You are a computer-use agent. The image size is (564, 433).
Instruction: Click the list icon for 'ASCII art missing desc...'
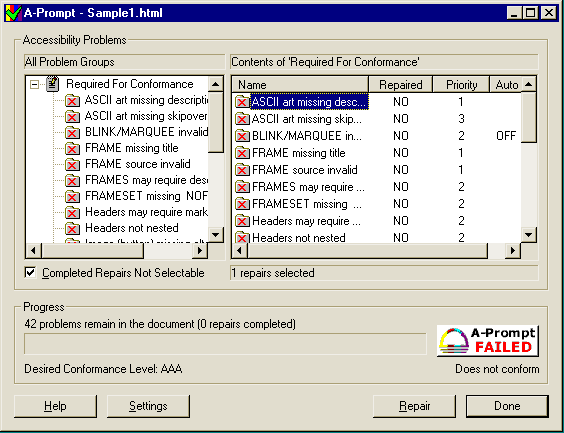[x=242, y=102]
